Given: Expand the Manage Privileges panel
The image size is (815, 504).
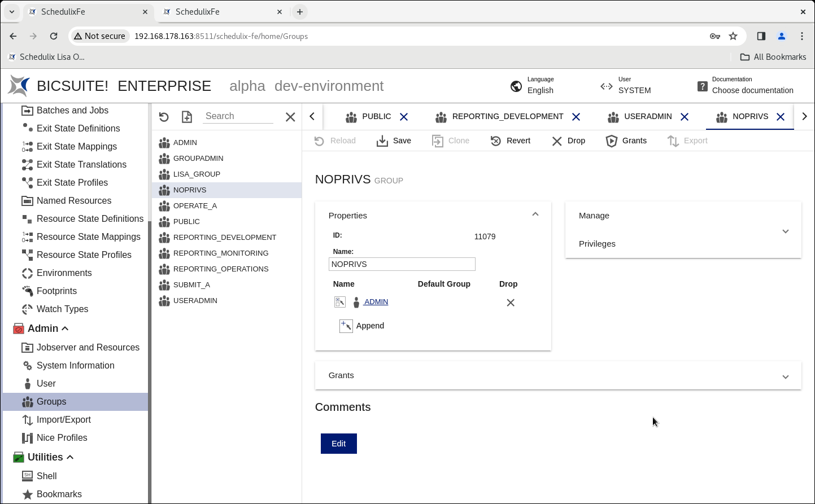Looking at the screenshot, I should [x=785, y=231].
